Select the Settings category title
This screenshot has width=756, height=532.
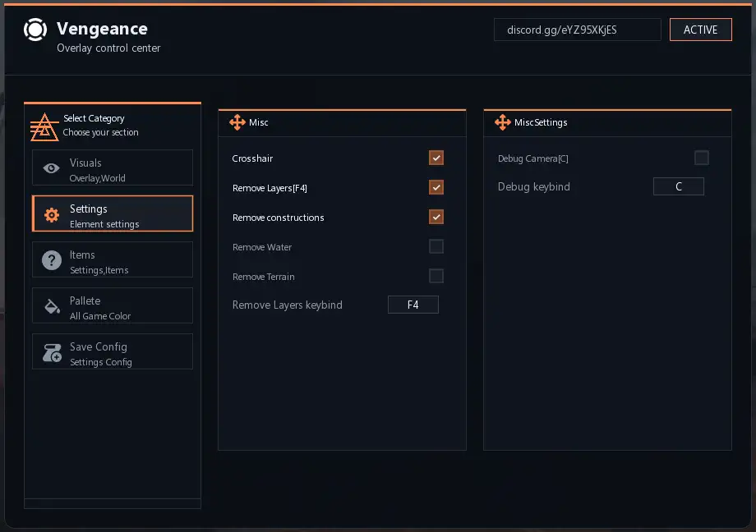(88, 209)
